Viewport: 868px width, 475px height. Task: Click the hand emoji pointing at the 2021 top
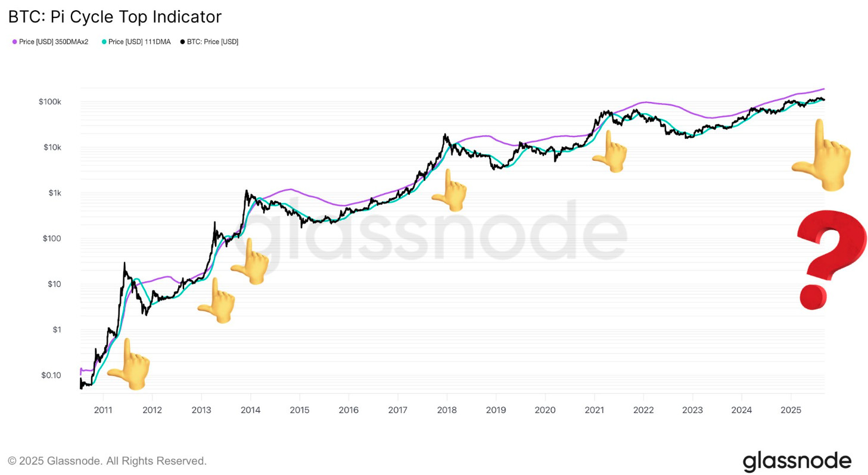[611, 153]
